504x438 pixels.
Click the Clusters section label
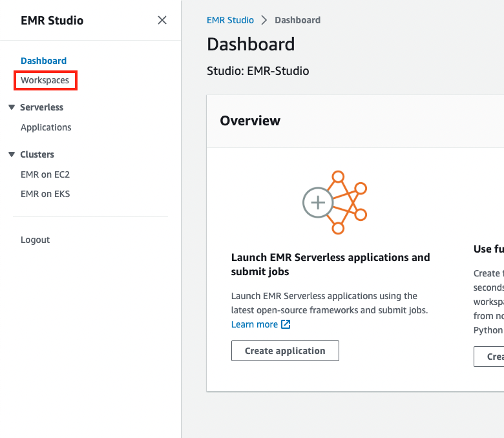(x=37, y=154)
